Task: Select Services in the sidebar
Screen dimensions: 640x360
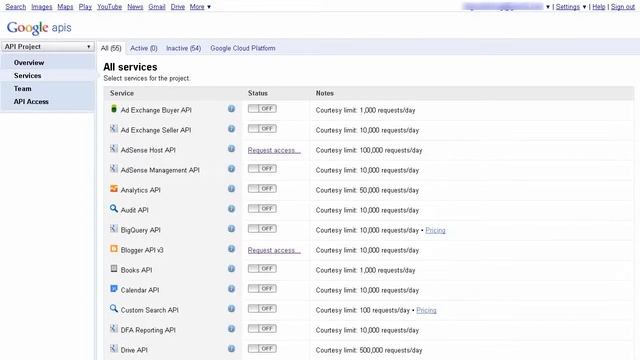Action: coord(27,76)
